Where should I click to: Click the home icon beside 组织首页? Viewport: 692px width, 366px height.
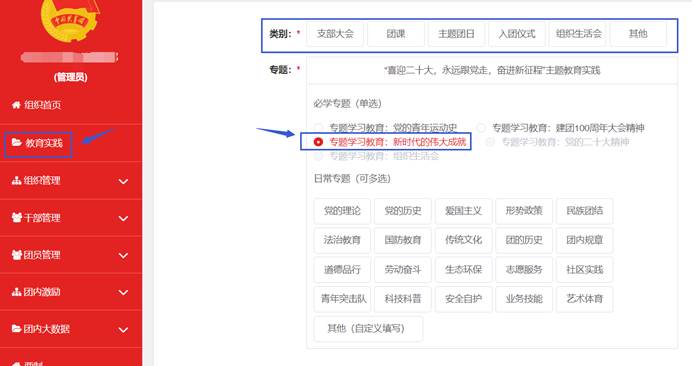click(16, 105)
